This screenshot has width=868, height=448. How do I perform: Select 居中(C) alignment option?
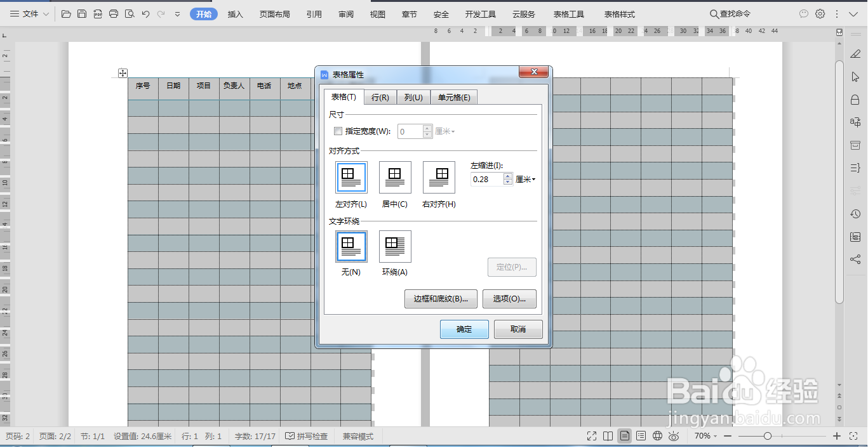point(395,177)
